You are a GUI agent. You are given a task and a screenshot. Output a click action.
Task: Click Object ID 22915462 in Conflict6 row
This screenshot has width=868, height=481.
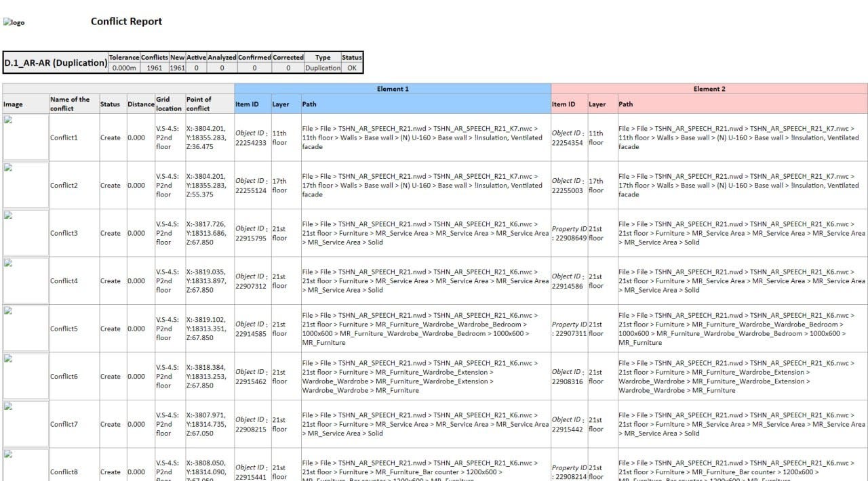[x=252, y=377]
